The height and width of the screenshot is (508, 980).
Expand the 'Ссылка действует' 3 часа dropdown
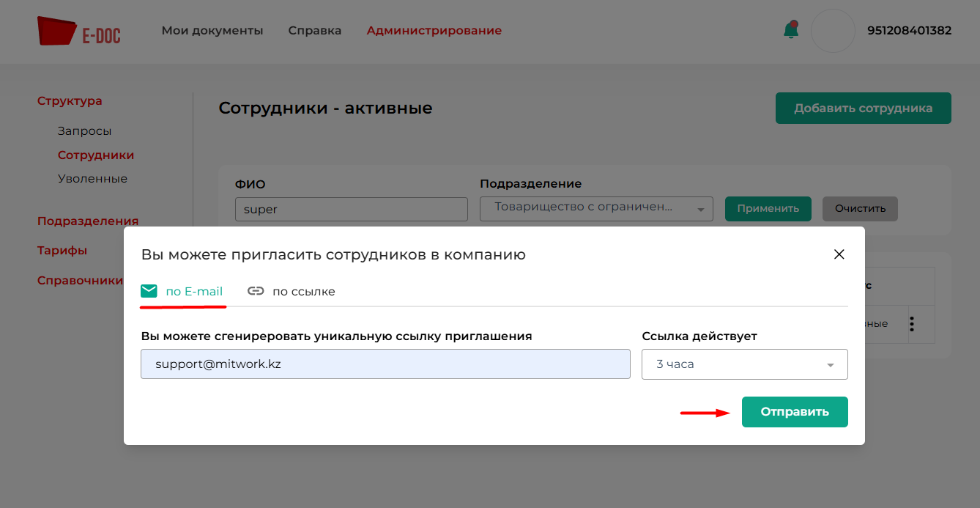744,364
